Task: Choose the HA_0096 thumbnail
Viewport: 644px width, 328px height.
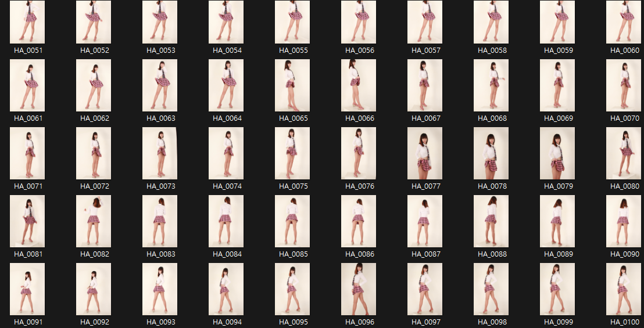Action: click(x=359, y=289)
